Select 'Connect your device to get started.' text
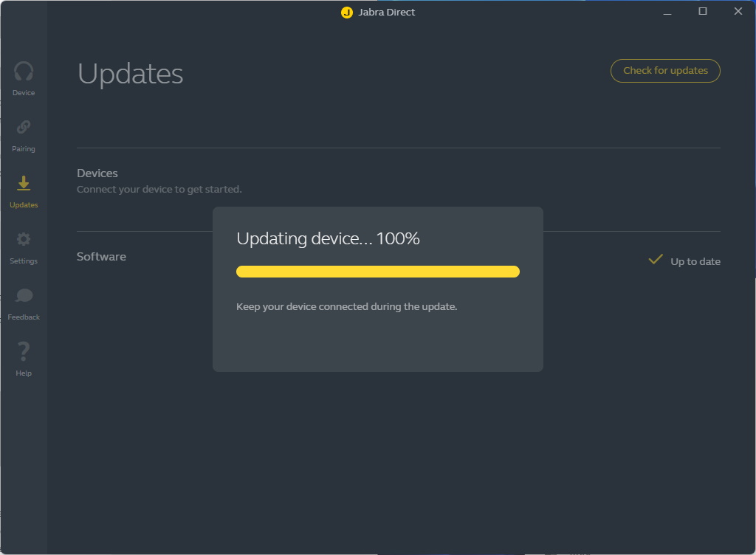This screenshot has height=555, width=756. point(159,190)
